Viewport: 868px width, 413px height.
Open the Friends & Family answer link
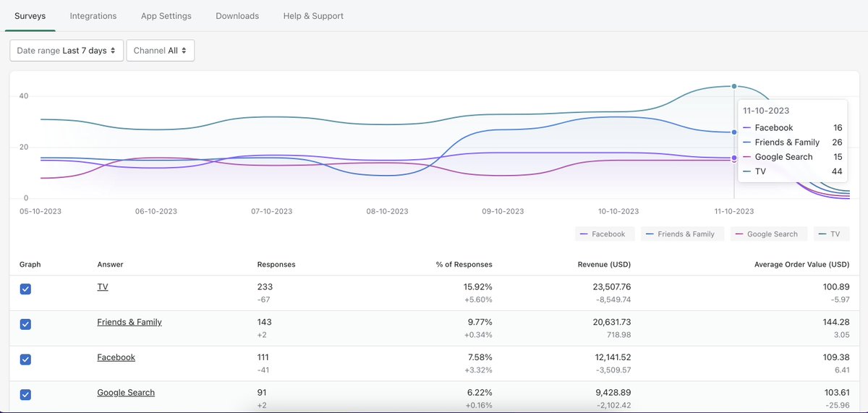(129, 322)
